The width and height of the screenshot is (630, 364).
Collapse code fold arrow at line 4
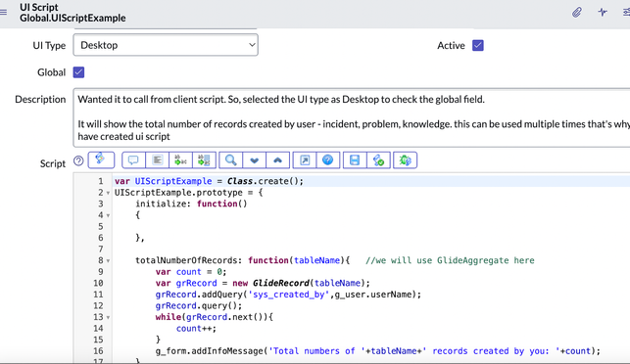tap(108, 215)
